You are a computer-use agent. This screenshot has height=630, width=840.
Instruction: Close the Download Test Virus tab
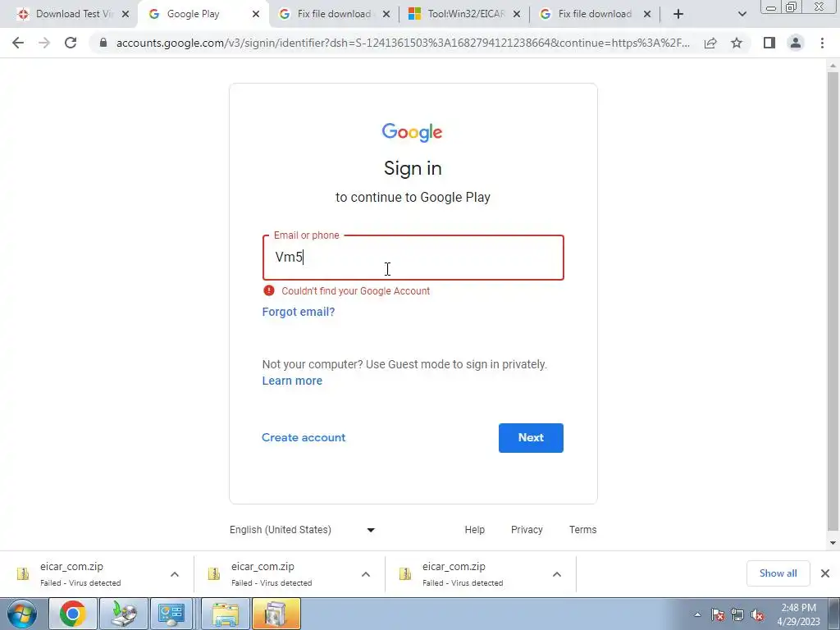click(126, 15)
